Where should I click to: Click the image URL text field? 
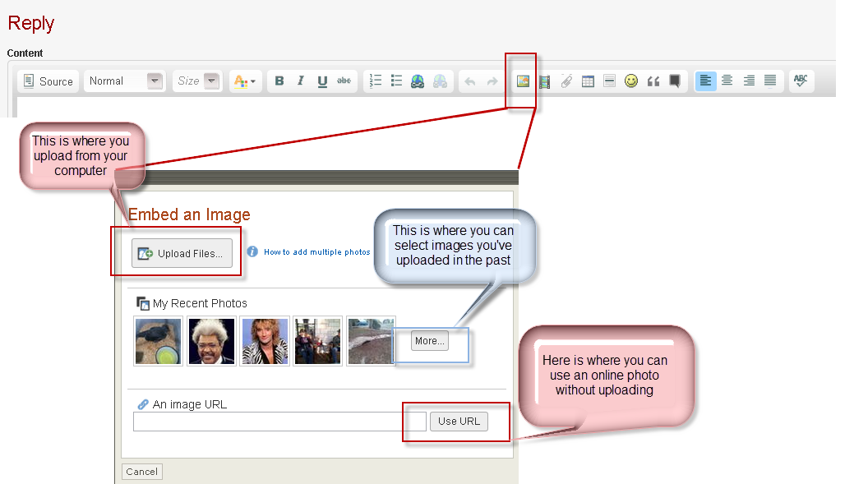(x=279, y=422)
